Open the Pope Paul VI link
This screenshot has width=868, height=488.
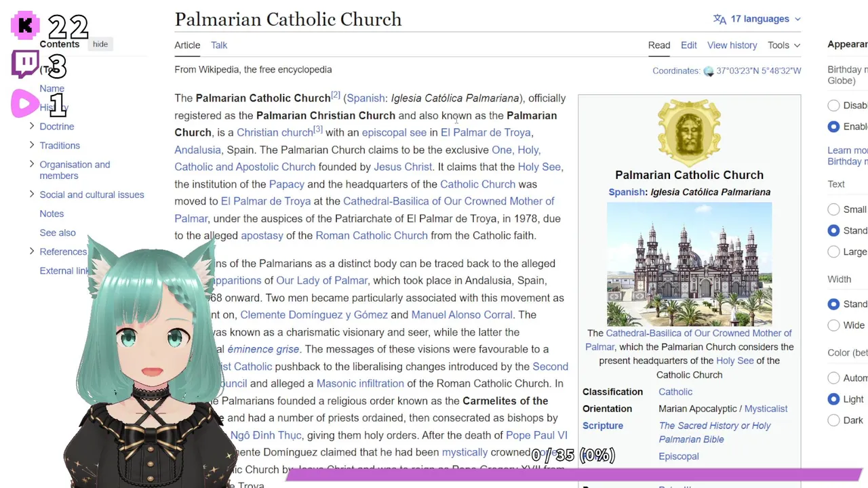(536, 435)
